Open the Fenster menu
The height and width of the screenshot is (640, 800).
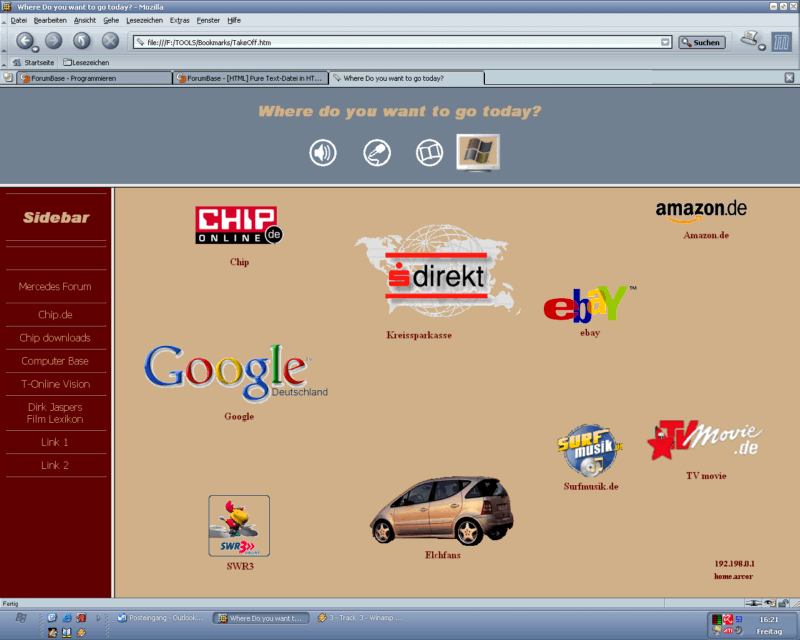coord(208,20)
